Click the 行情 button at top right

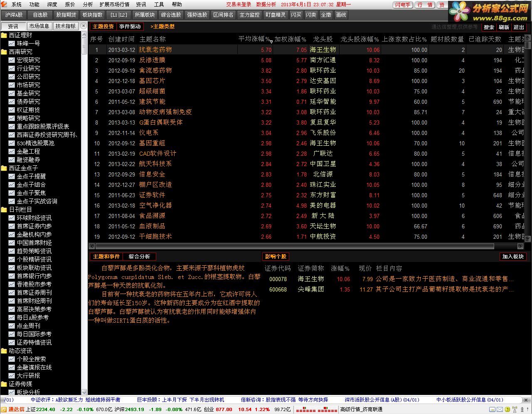tap(425, 5)
